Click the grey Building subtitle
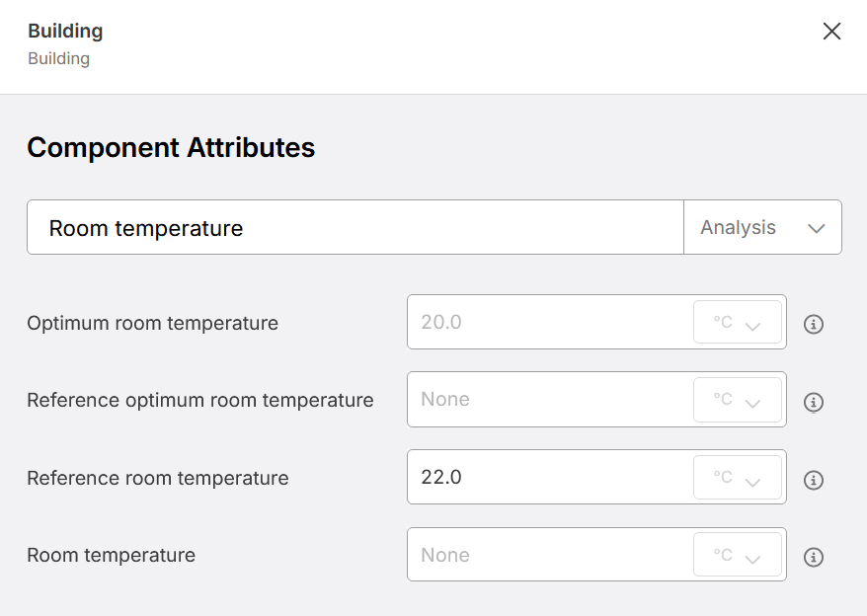Viewport: 867px width, 616px height. tap(58, 58)
